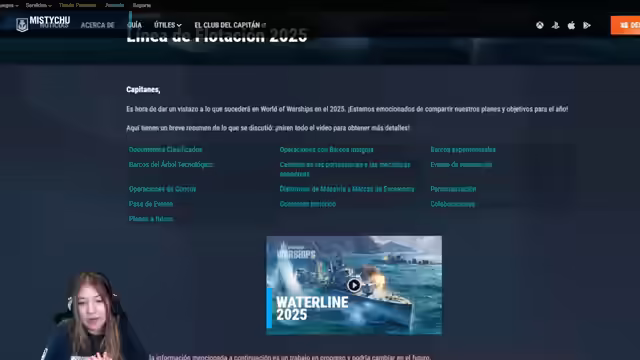Open the Xbox platform icon
640x360 pixels.
[x=540, y=25]
